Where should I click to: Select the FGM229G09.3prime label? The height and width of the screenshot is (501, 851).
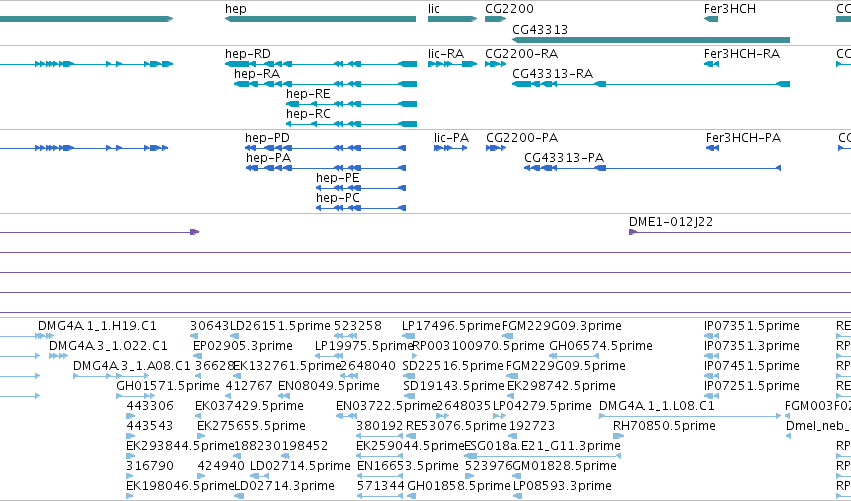click(x=562, y=326)
